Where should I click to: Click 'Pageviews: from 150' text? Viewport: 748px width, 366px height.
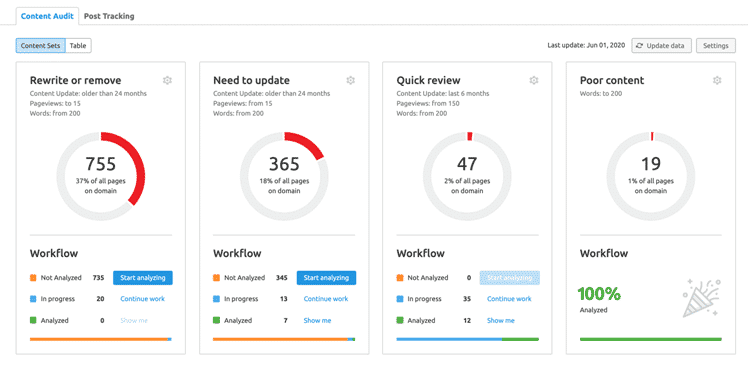pos(428,104)
